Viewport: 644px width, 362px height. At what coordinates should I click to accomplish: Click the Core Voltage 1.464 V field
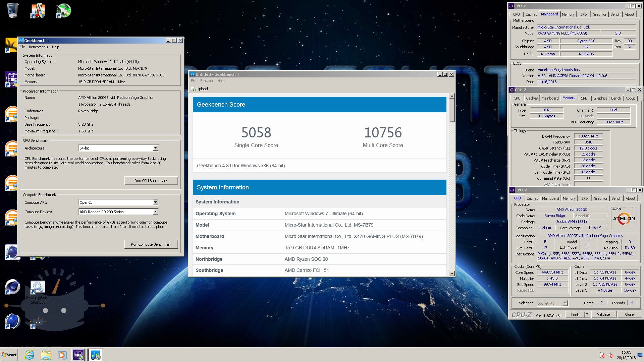(x=594, y=228)
